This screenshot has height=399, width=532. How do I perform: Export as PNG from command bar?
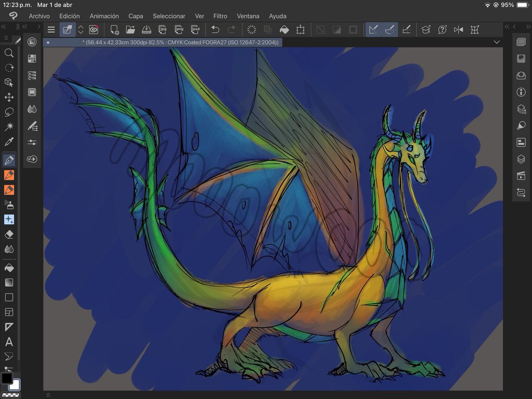(179, 30)
